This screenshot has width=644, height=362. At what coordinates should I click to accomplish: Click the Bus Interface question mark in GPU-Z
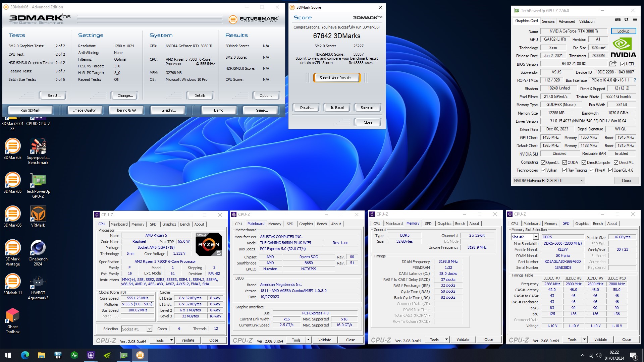[635, 80]
